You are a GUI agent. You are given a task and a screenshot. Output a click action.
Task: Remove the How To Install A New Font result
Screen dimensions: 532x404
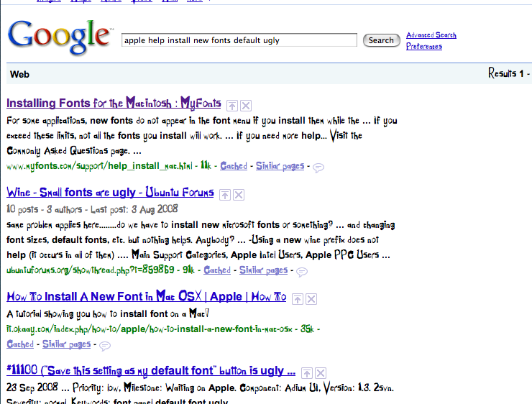click(x=311, y=299)
